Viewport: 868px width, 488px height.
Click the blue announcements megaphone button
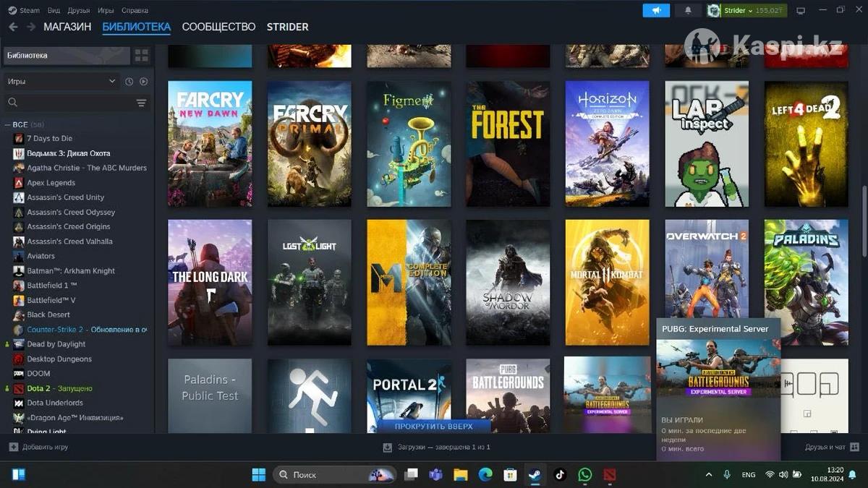point(656,10)
